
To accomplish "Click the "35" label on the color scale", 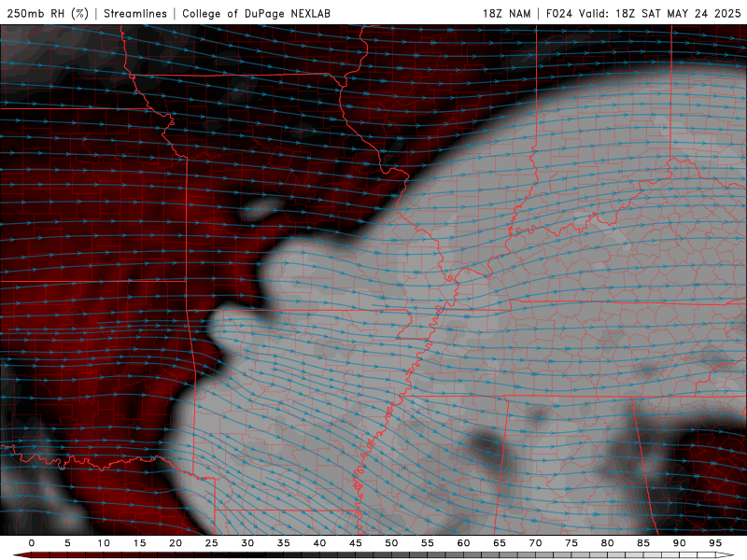I will [284, 543].
